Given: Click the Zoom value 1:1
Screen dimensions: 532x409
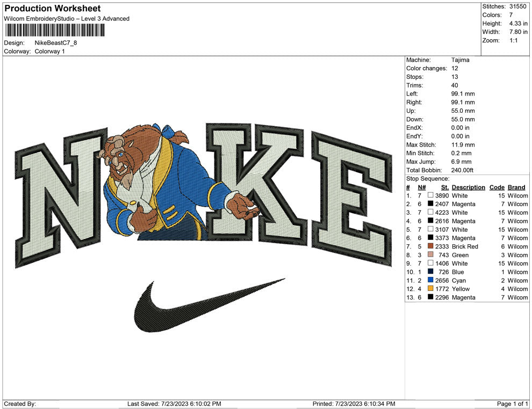Looking at the screenshot, I should click(513, 40).
